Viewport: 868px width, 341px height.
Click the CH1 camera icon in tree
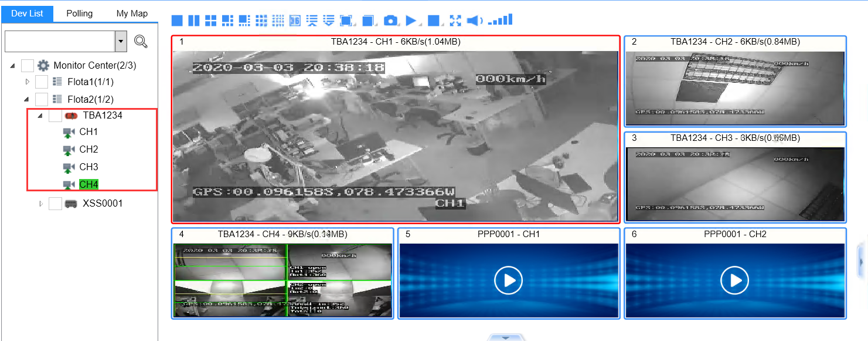(x=69, y=132)
